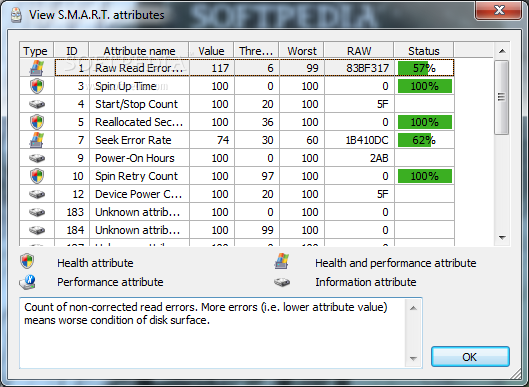Select Unknown attribute name in row 184

pos(137,230)
